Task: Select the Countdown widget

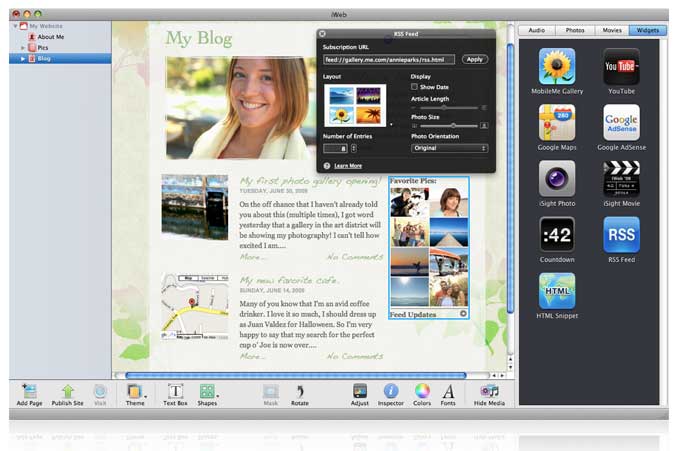Action: click(x=557, y=235)
